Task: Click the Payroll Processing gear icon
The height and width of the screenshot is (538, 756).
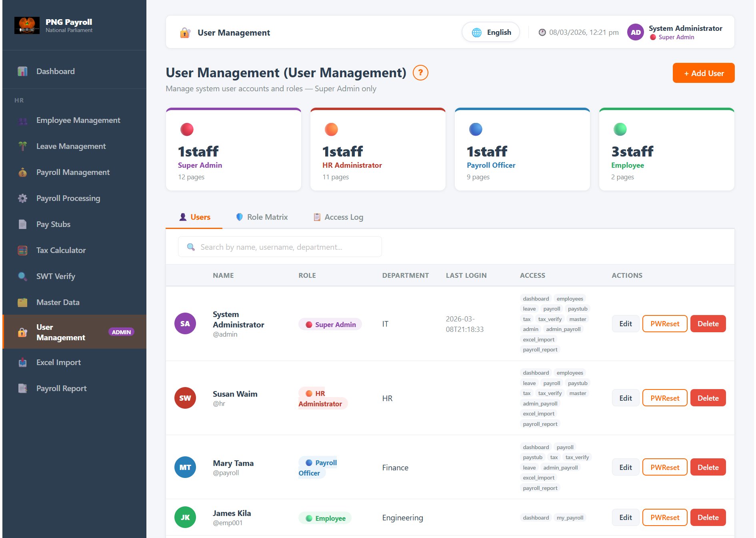Action: [22, 199]
